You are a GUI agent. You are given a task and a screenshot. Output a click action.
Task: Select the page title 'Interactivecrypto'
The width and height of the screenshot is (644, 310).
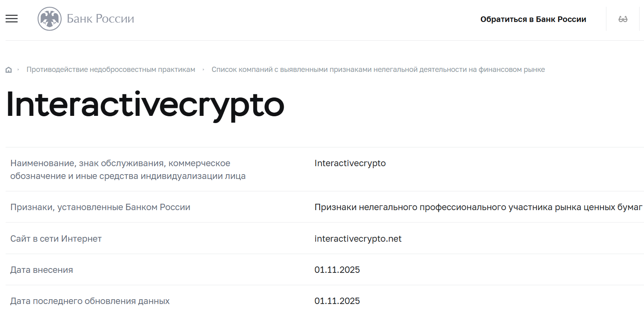pyautogui.click(x=143, y=105)
